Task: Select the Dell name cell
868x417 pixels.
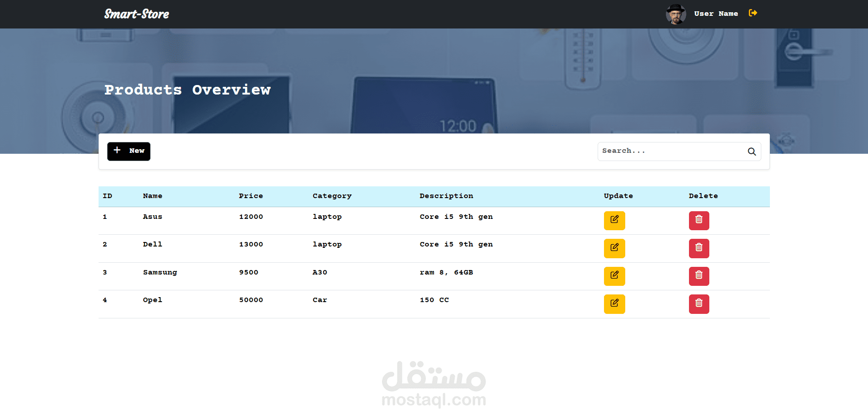Action: (x=153, y=244)
